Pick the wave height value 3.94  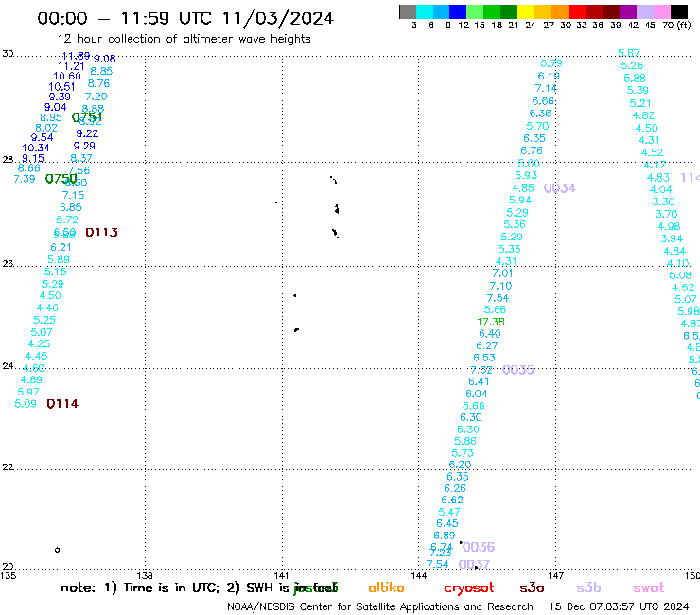672,238
